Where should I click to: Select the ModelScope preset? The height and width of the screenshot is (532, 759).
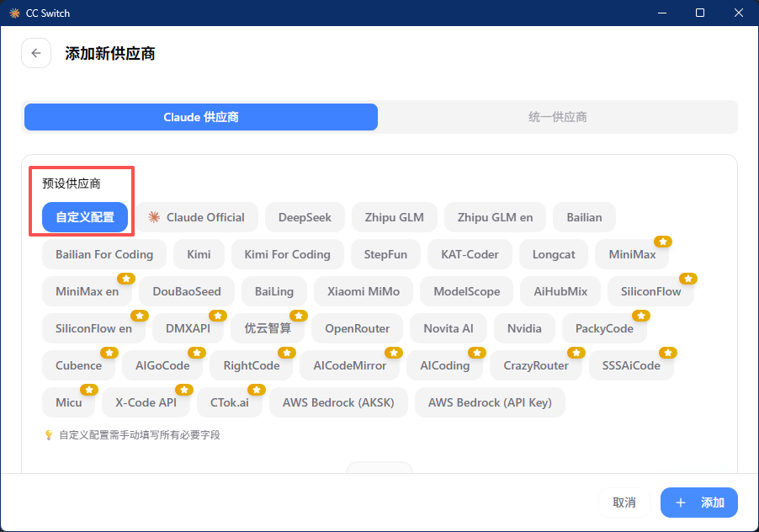point(467,291)
